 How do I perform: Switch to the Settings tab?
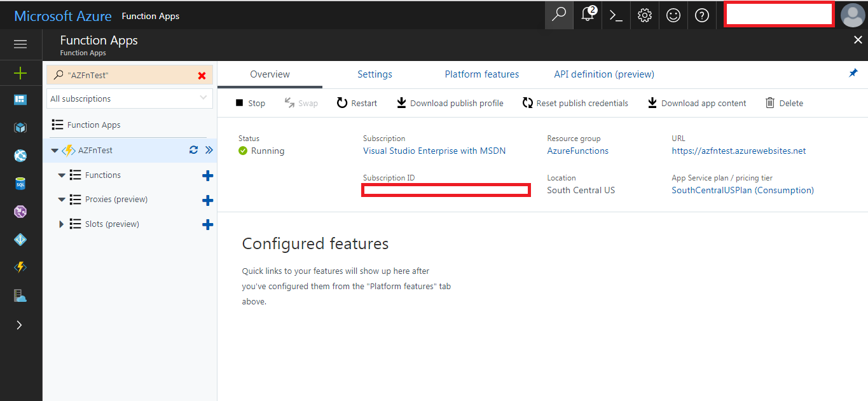tap(375, 74)
